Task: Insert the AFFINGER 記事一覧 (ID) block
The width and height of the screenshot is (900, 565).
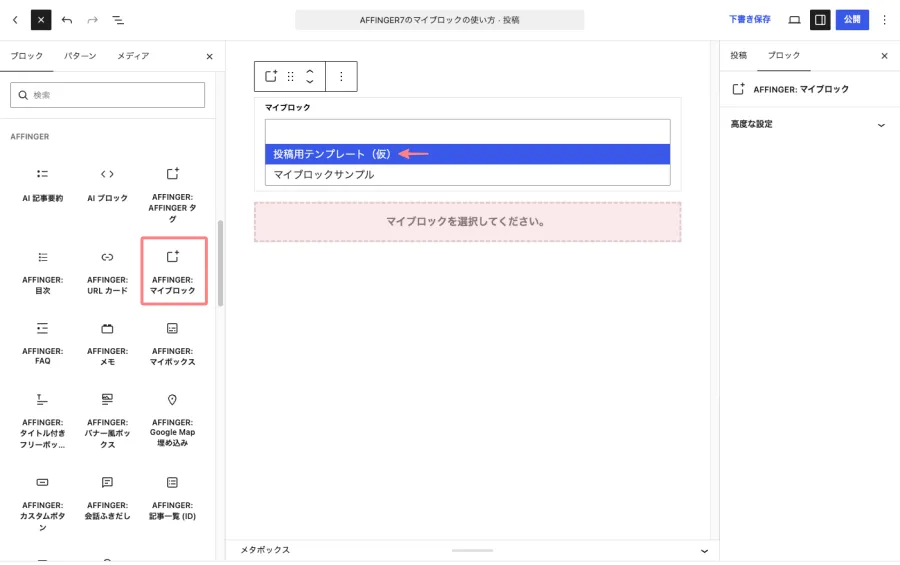Action: pyautogui.click(x=172, y=498)
